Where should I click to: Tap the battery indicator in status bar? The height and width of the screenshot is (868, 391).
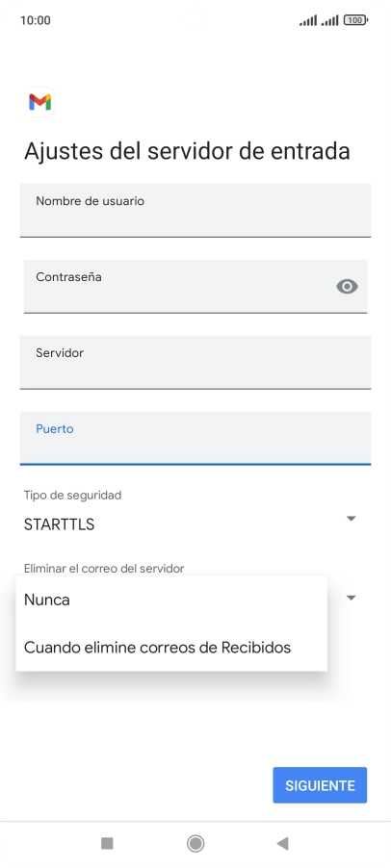(x=355, y=20)
